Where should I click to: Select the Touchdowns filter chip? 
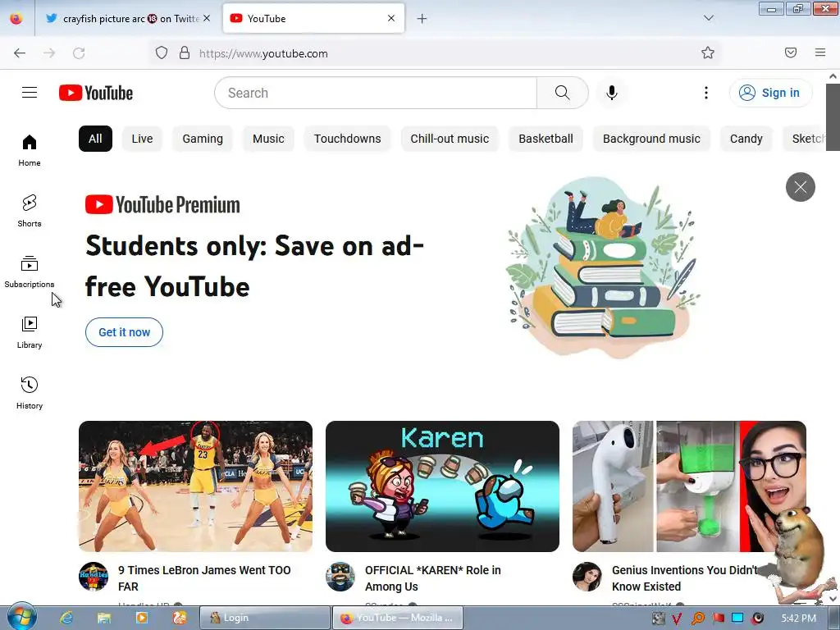pyautogui.click(x=348, y=139)
